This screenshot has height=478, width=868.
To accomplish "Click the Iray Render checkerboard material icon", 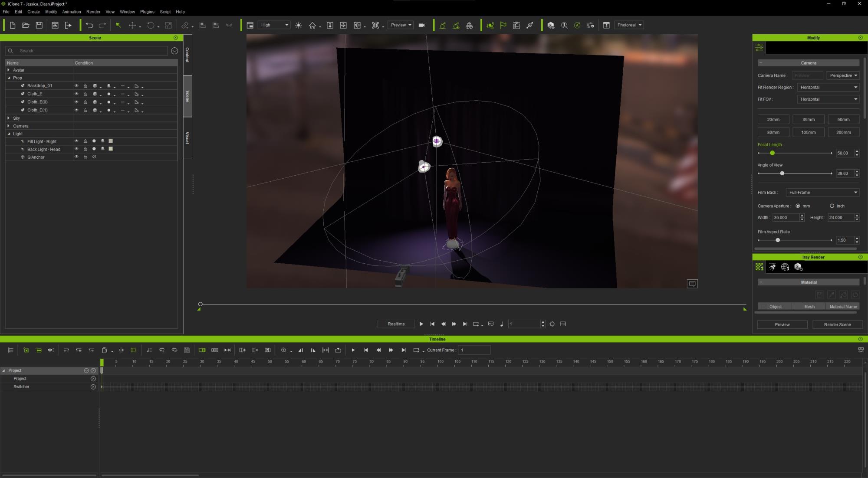I will [759, 267].
